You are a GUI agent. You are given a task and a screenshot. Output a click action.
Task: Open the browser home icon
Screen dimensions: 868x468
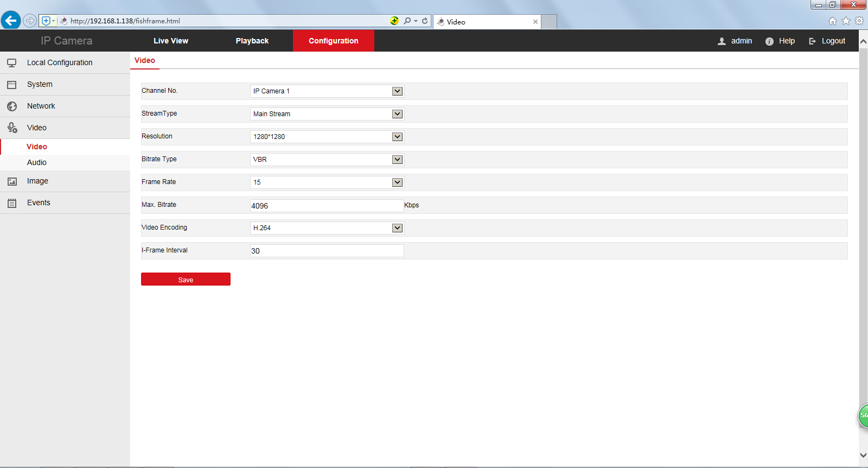[x=832, y=21]
